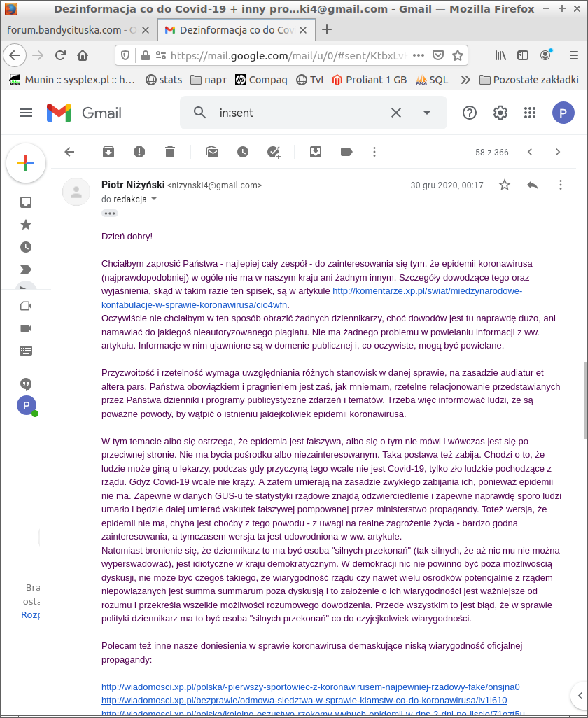The width and height of the screenshot is (588, 718).
Task: Open Gmail settings gear
Action: (500, 113)
